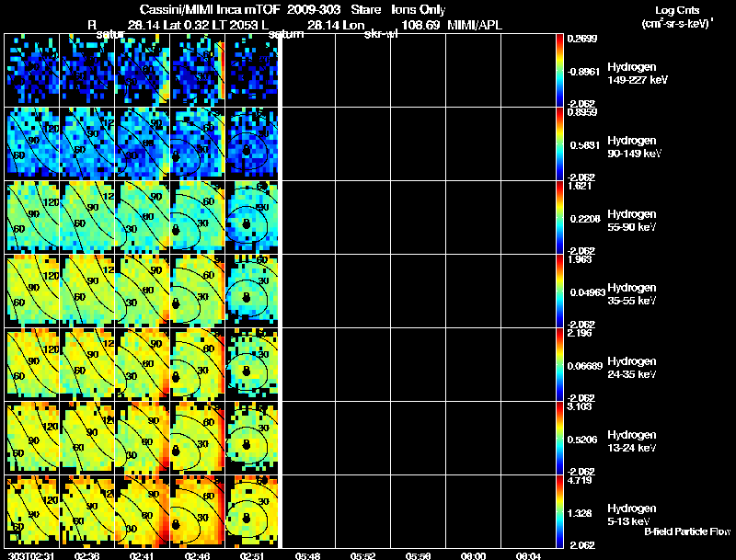Image resolution: width=736 pixels, height=560 pixels.
Task: Click the 06:00 time label
Action: (473, 556)
